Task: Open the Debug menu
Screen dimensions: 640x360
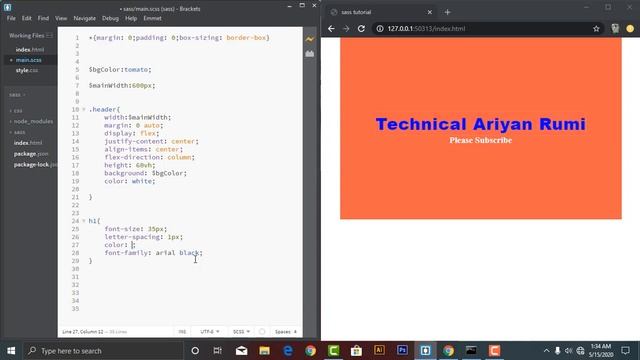Action: pyautogui.click(x=110, y=18)
